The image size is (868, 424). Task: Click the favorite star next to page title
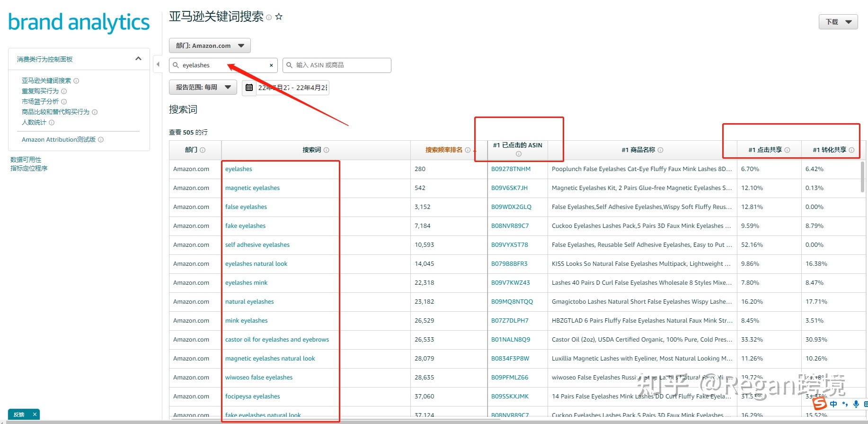(279, 17)
